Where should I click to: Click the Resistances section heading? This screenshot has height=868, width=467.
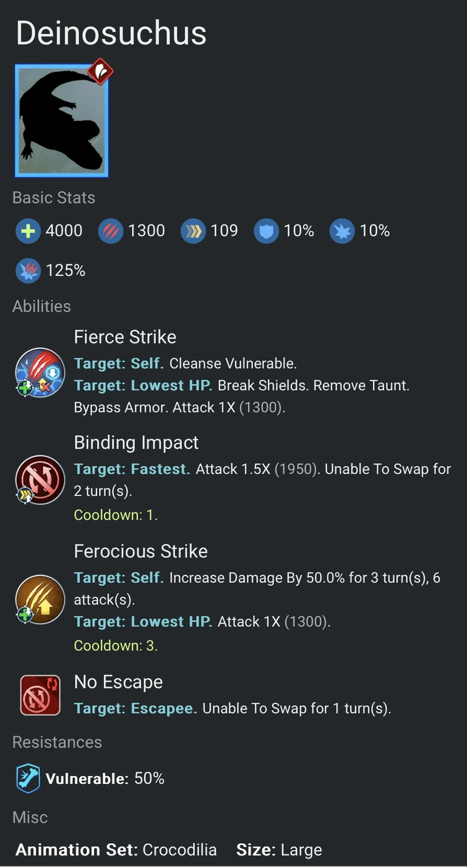click(x=57, y=742)
